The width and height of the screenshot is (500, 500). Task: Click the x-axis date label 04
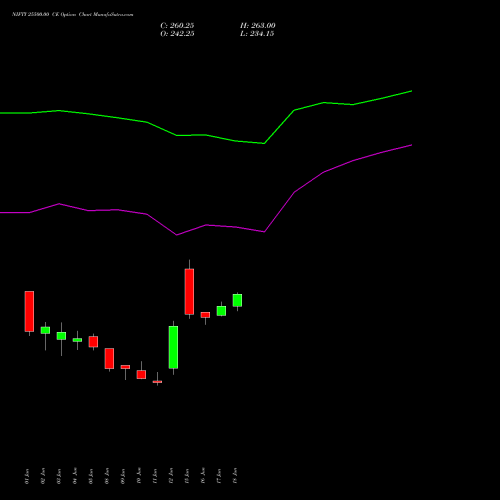pos(75,476)
